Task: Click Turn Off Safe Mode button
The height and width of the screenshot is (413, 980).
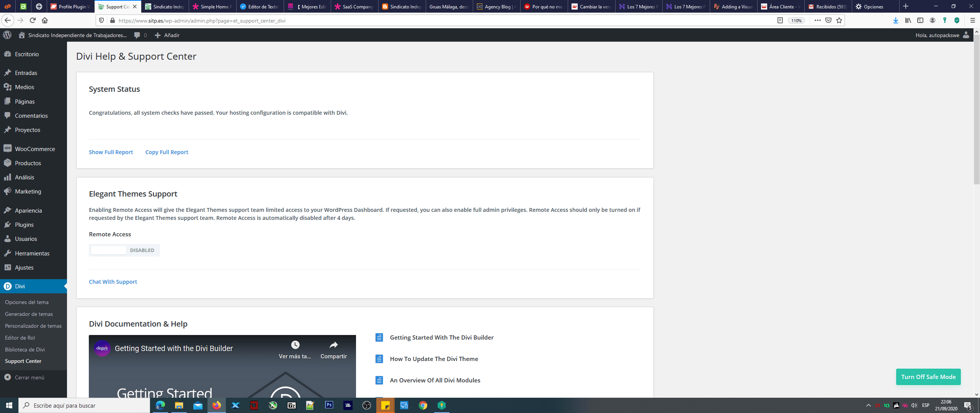Action: 928,377
